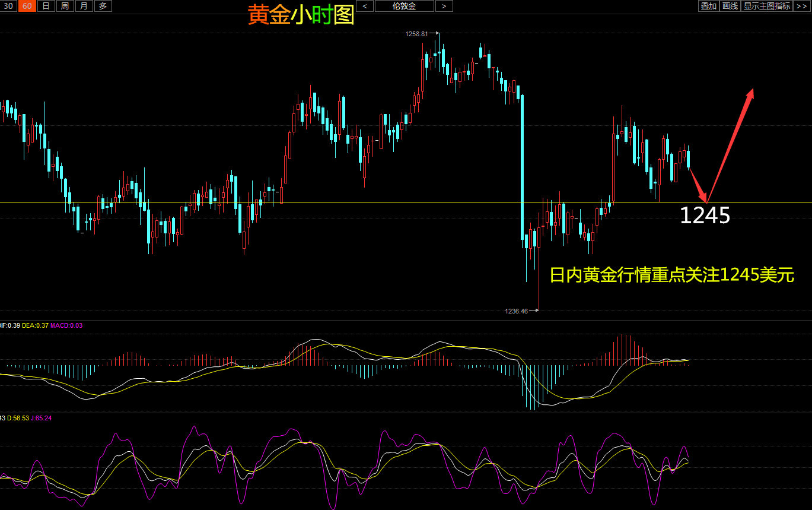This screenshot has width=812, height=510.
Task: Click the 显示主图指标 button
Action: [x=767, y=6]
